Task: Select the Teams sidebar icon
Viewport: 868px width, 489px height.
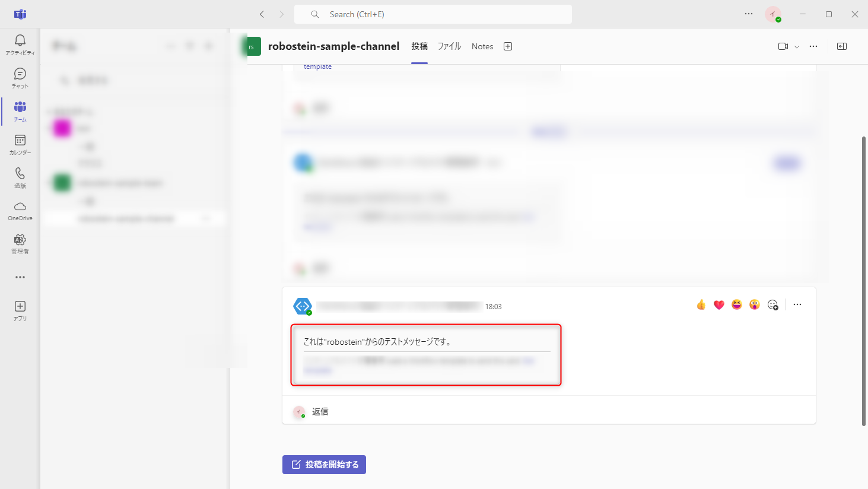Action: pos(20,111)
